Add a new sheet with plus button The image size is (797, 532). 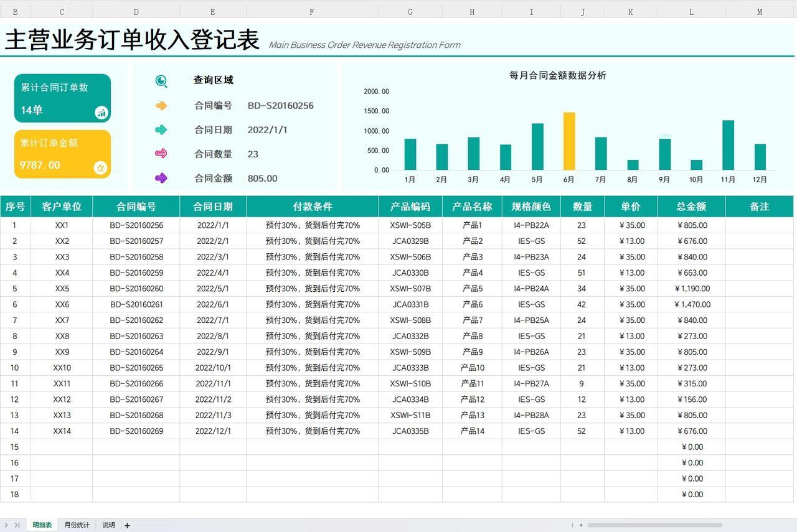[127, 525]
